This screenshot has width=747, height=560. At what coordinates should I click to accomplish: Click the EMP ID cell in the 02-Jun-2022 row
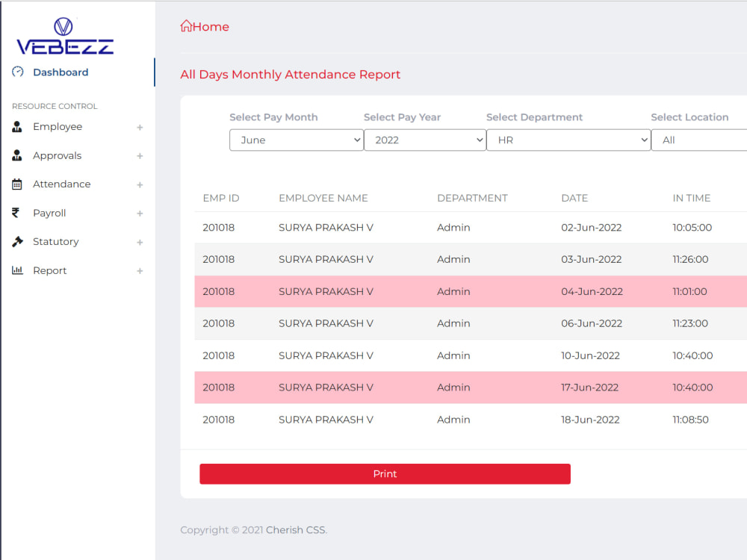[x=219, y=228]
